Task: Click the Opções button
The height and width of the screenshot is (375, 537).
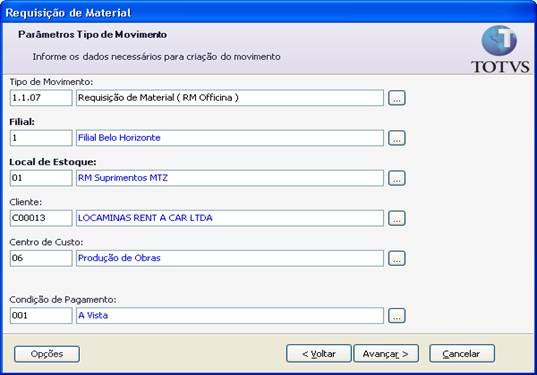Action: [x=47, y=354]
